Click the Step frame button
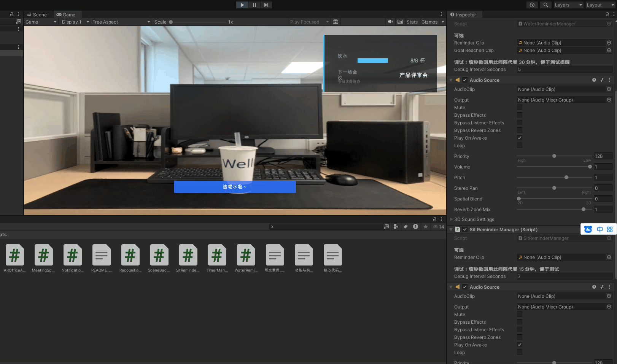Viewport: 617px width, 364px height. pos(266,5)
